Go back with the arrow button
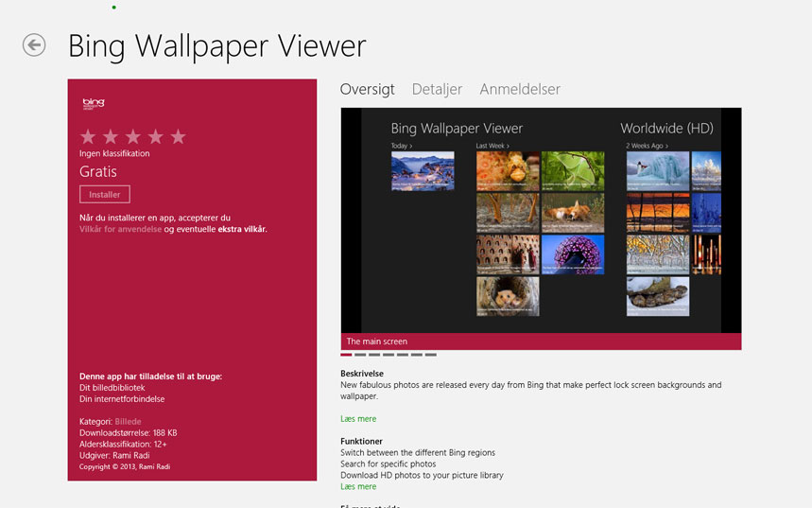The height and width of the screenshot is (508, 812). coord(34,45)
